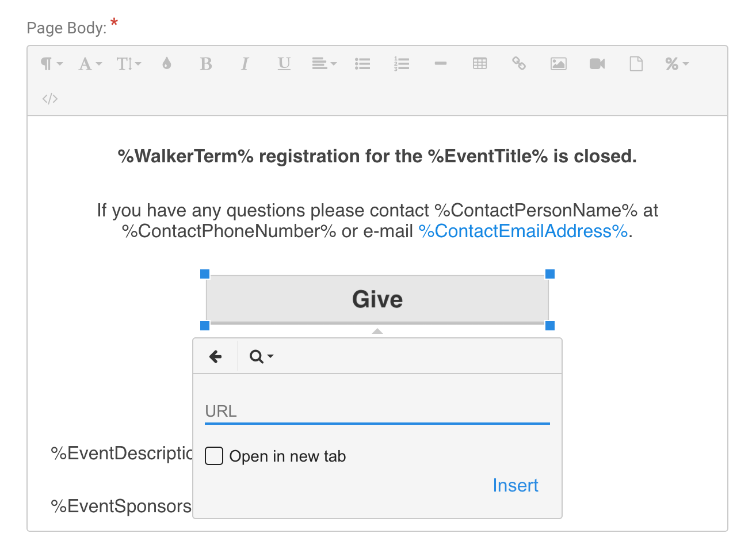Toggle bold formatting
Screen dimensions: 756x556
[x=206, y=64]
